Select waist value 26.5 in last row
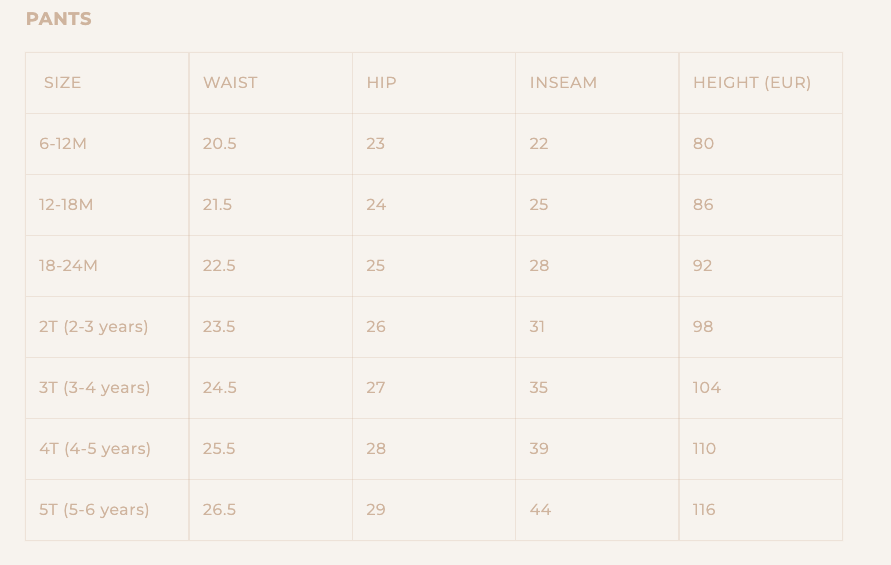 [219, 510]
